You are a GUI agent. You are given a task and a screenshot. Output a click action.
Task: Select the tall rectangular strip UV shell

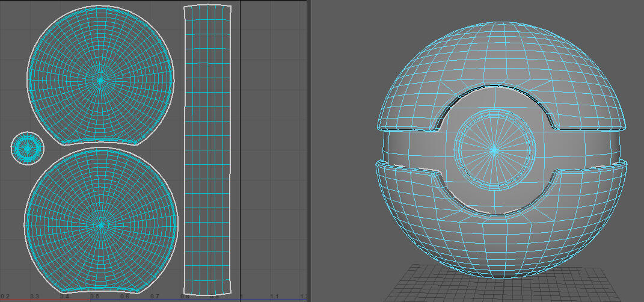(207, 150)
